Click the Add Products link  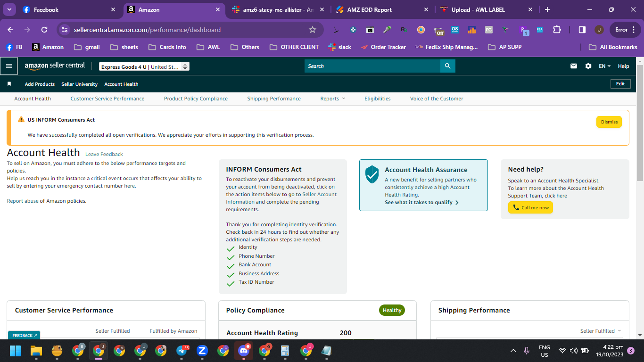tap(40, 84)
